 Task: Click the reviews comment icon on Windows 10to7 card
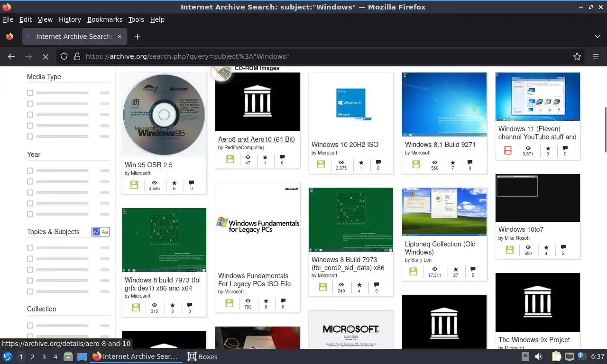click(563, 247)
